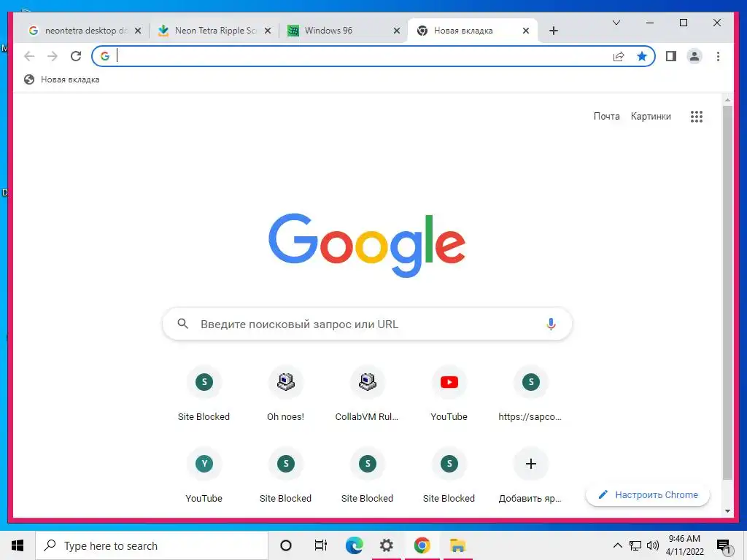
Task: Open the Почта link
Action: [x=606, y=116]
